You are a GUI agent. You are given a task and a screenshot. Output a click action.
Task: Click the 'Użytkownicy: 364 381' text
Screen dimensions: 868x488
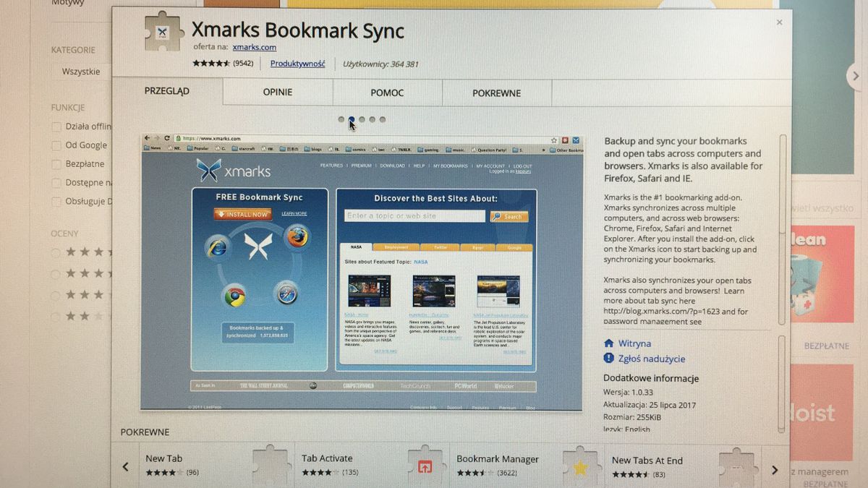pos(380,64)
